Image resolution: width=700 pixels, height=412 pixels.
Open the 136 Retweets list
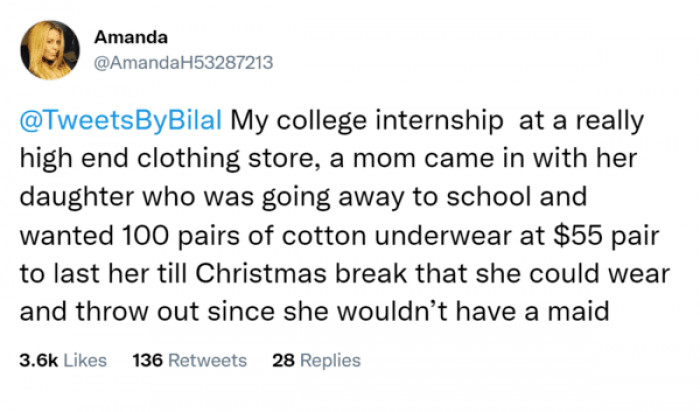(x=189, y=360)
